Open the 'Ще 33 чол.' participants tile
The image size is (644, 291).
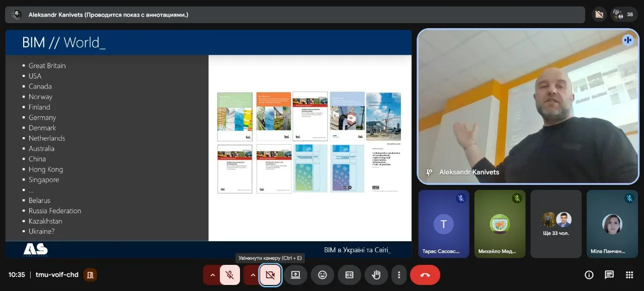pyautogui.click(x=556, y=224)
